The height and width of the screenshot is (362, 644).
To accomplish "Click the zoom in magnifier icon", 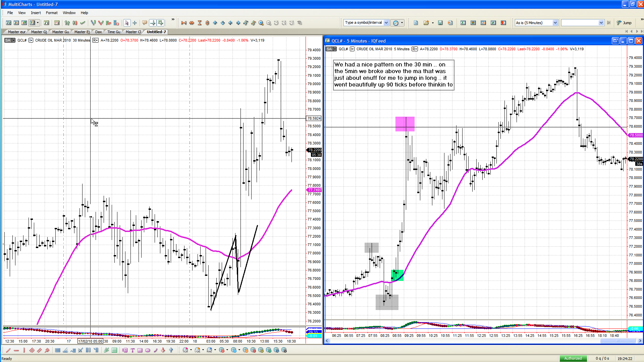I will pyautogui.click(x=261, y=23).
